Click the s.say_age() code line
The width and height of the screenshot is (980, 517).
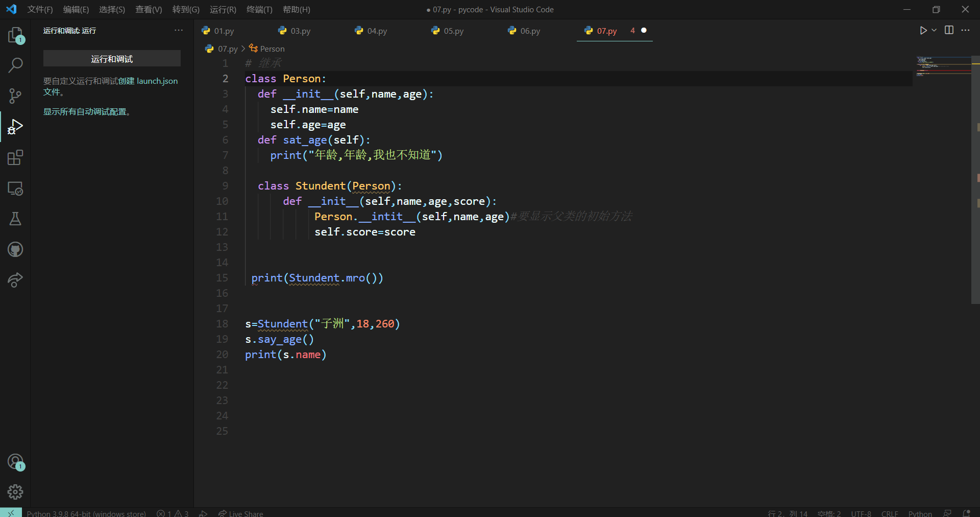[x=279, y=339]
